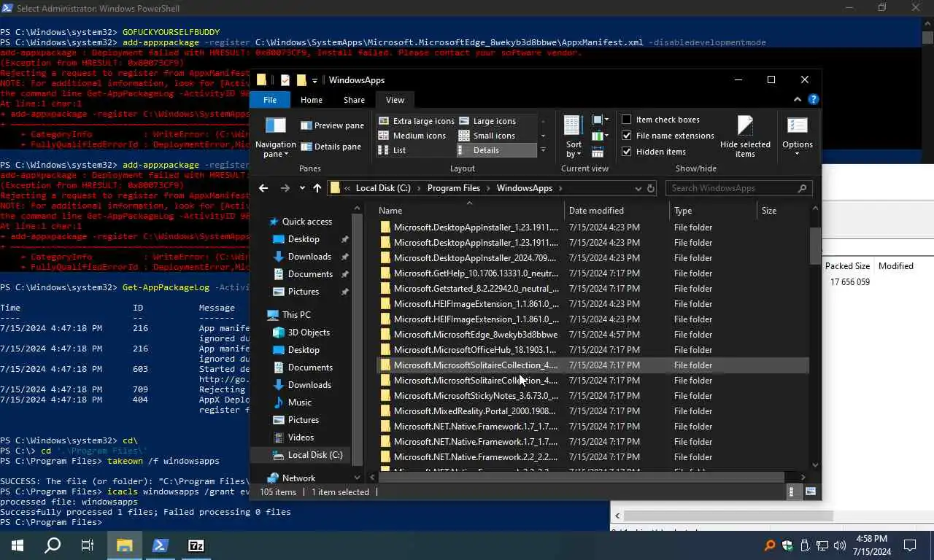The image size is (934, 560).
Task: Open Customize Quick Access Toolbar dropdown
Action: point(314,80)
